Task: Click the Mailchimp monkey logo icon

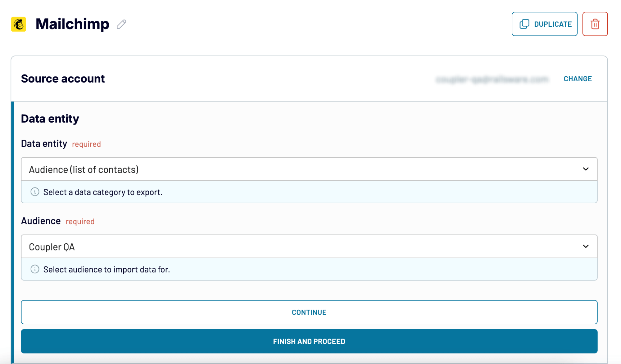Action: [19, 24]
